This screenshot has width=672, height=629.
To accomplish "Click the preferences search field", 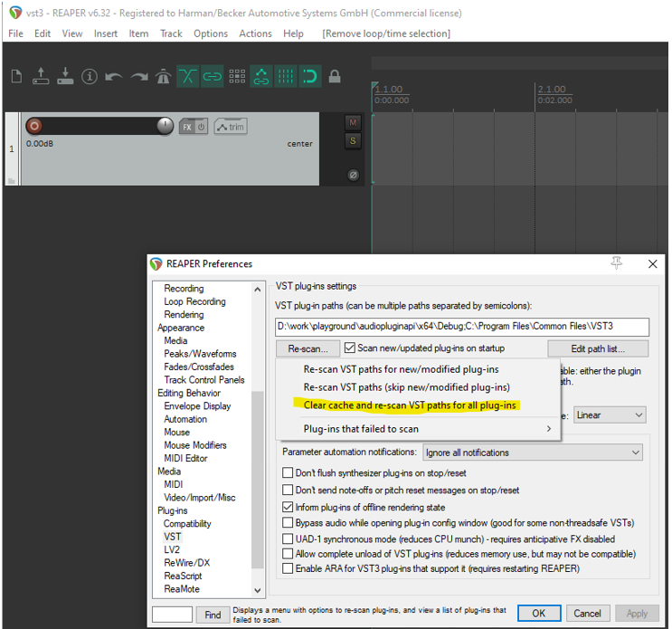I will tap(172, 614).
